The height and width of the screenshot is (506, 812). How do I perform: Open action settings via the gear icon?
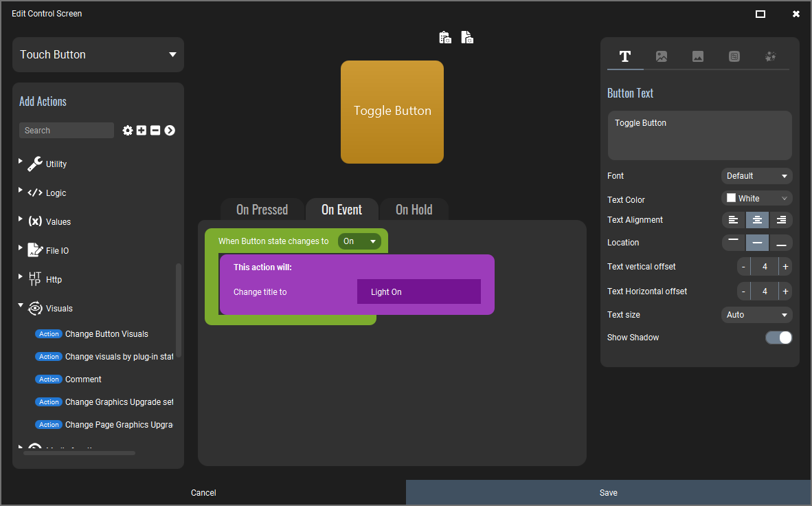coord(128,130)
